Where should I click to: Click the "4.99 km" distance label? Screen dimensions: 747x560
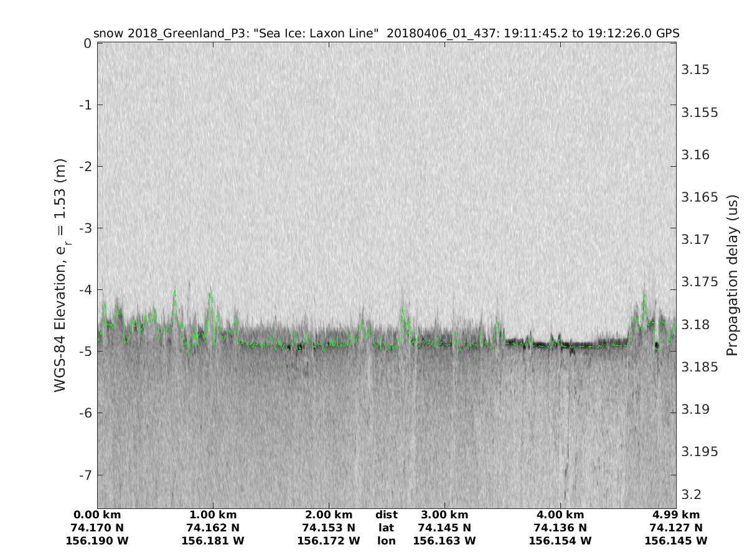pos(676,515)
